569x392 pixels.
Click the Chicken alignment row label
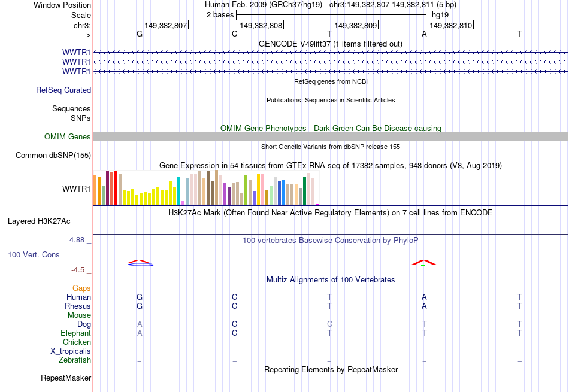[77, 342]
